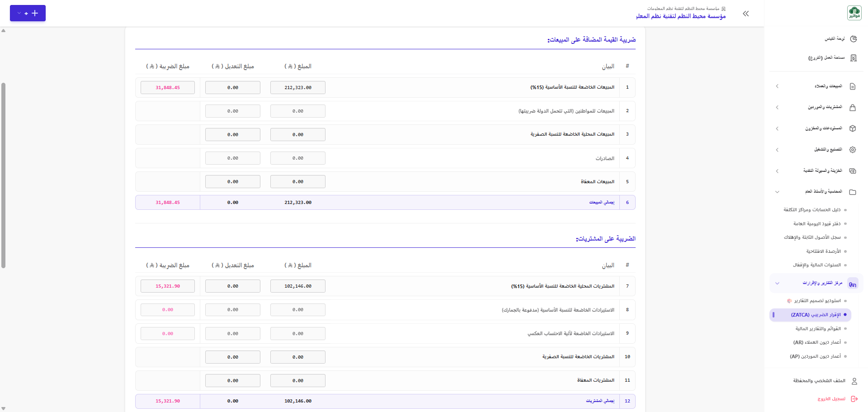The width and height of the screenshot is (868, 412).
Task: Open financial statements and reports (القوائم والتقارير المالية)
Action: point(818,329)
